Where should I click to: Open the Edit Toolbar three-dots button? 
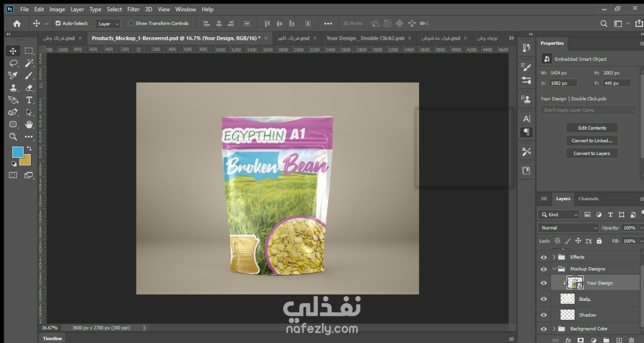(x=29, y=137)
